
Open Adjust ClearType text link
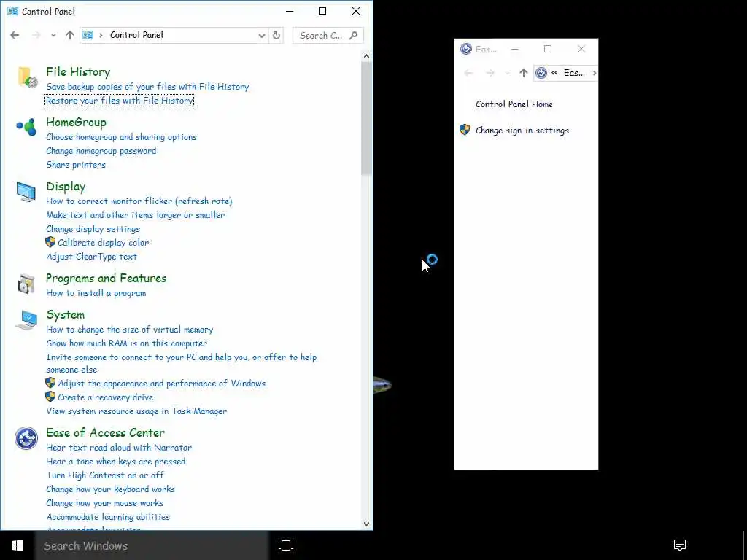[91, 256]
